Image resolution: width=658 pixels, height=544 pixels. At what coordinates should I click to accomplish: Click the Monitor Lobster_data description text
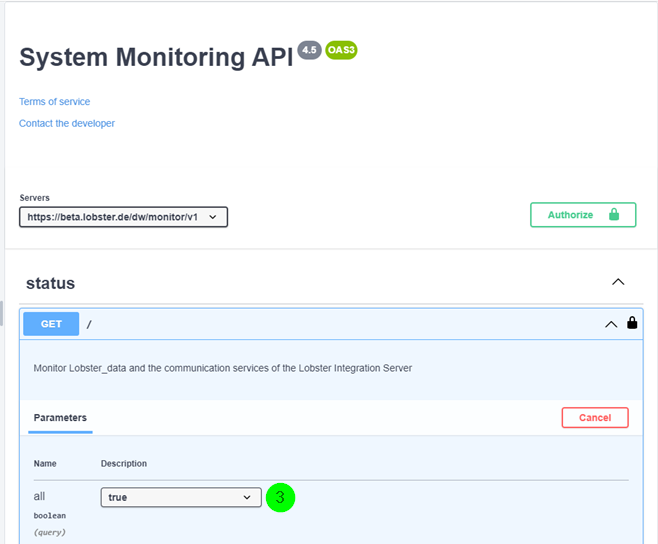tap(222, 368)
